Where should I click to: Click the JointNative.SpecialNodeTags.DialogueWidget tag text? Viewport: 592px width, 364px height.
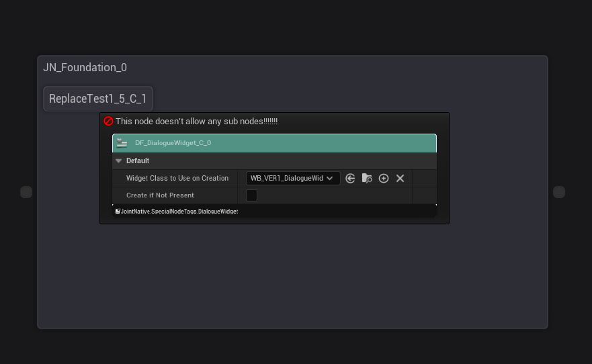[179, 212]
